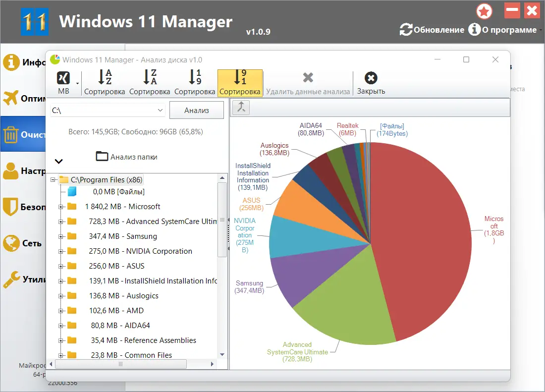Click the blue files icon in tree
Viewport: 545px width, 392px height.
pyautogui.click(x=72, y=191)
